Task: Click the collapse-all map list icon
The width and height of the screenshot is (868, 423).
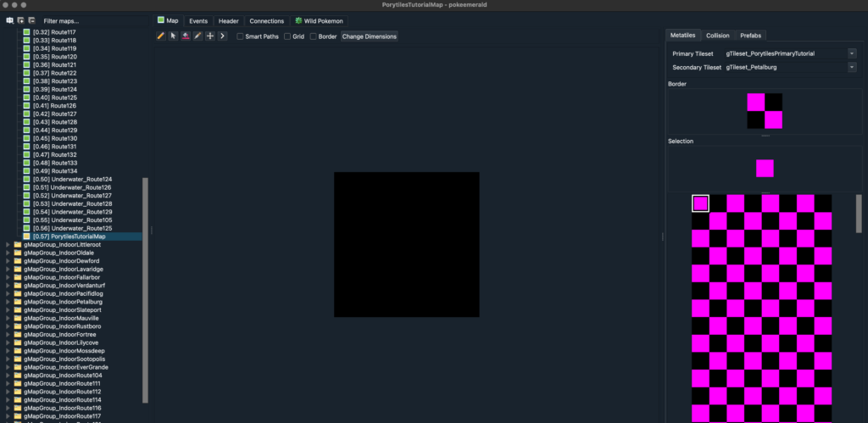Action: pos(31,20)
